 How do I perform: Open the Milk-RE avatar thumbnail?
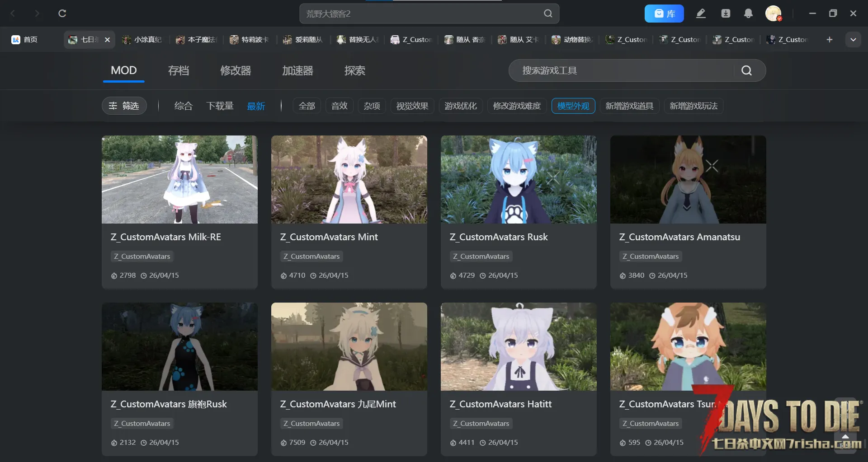click(179, 179)
